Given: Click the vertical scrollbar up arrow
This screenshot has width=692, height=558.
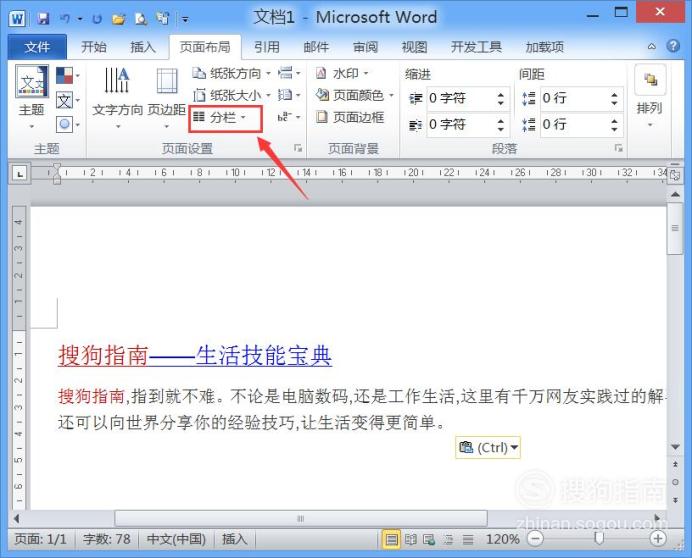Looking at the screenshot, I should [675, 194].
